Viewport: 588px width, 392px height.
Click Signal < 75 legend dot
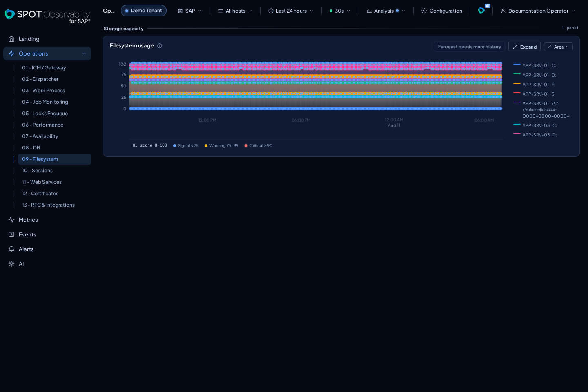coord(175,146)
